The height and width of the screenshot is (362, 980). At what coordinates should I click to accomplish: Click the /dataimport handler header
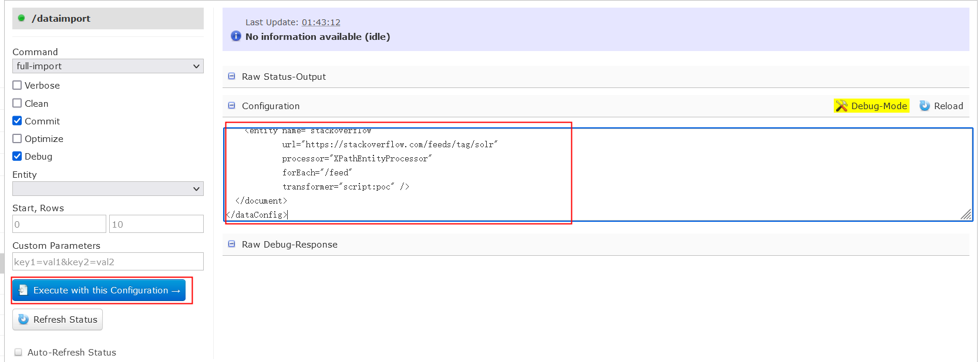(108, 18)
